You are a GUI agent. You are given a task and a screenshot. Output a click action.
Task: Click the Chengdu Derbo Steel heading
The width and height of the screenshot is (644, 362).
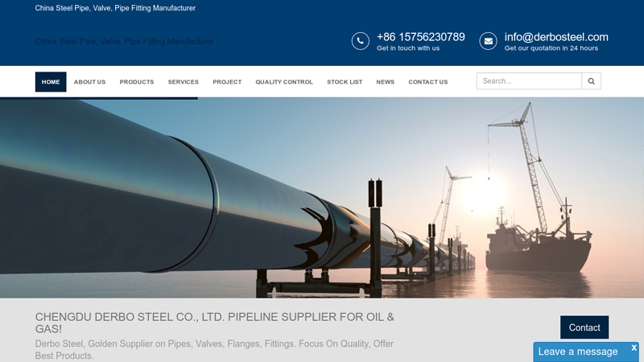(x=214, y=323)
